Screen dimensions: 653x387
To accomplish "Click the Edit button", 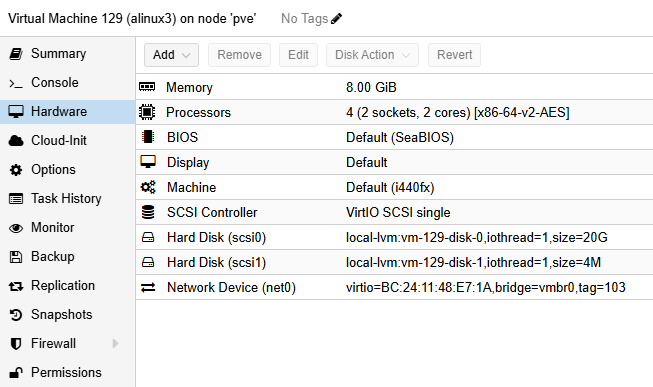I will click(x=298, y=55).
